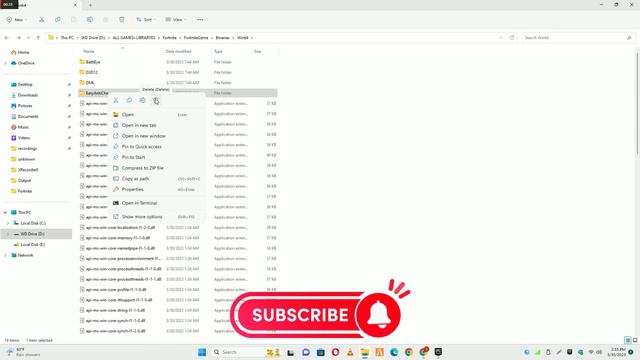Click the file list vertical scrollbar
The height and width of the screenshot is (360, 640).
pyautogui.click(x=637, y=102)
